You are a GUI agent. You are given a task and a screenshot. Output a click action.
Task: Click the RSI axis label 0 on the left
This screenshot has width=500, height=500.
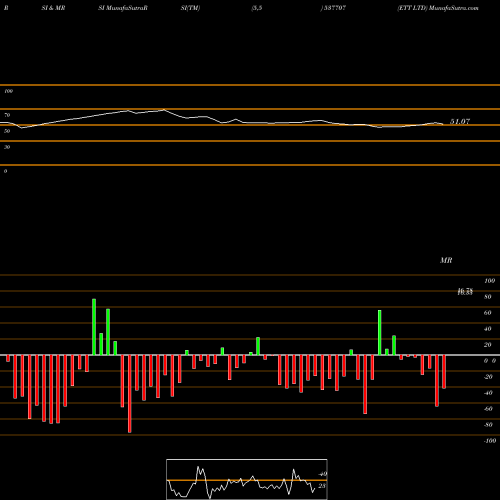click(x=5, y=171)
